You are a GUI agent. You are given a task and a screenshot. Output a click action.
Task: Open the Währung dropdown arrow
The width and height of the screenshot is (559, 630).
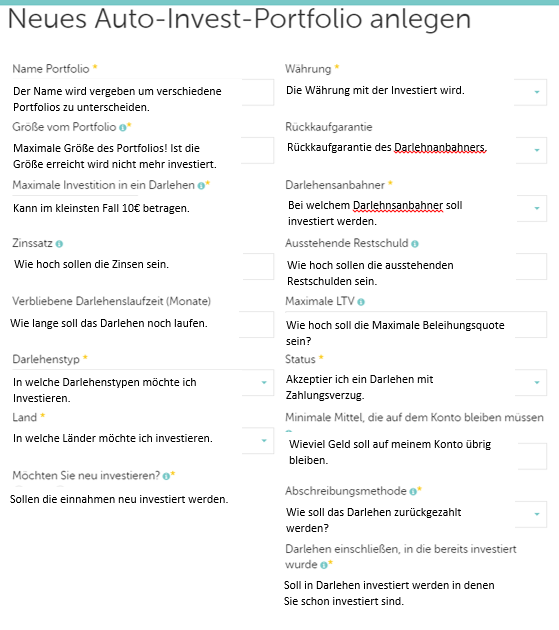click(537, 92)
